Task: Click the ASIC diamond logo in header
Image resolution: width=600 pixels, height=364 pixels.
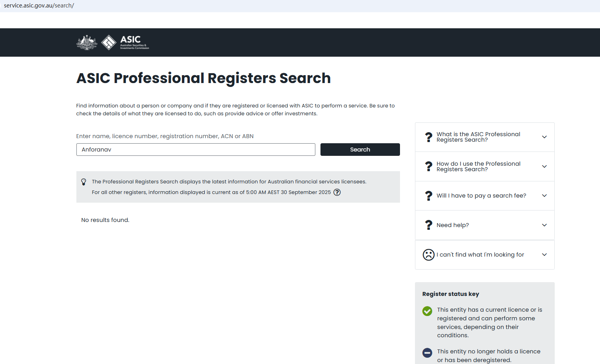Action: click(109, 42)
